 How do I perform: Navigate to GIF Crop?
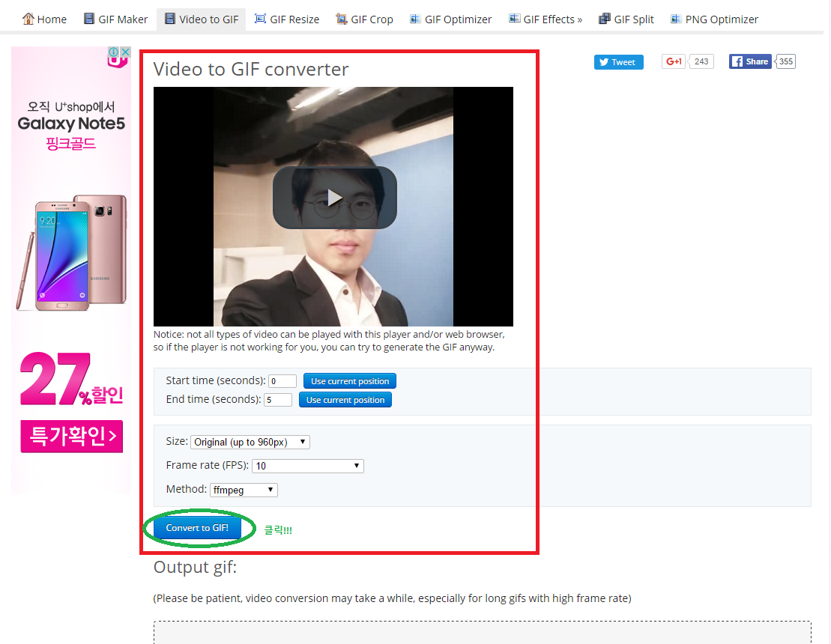point(365,19)
